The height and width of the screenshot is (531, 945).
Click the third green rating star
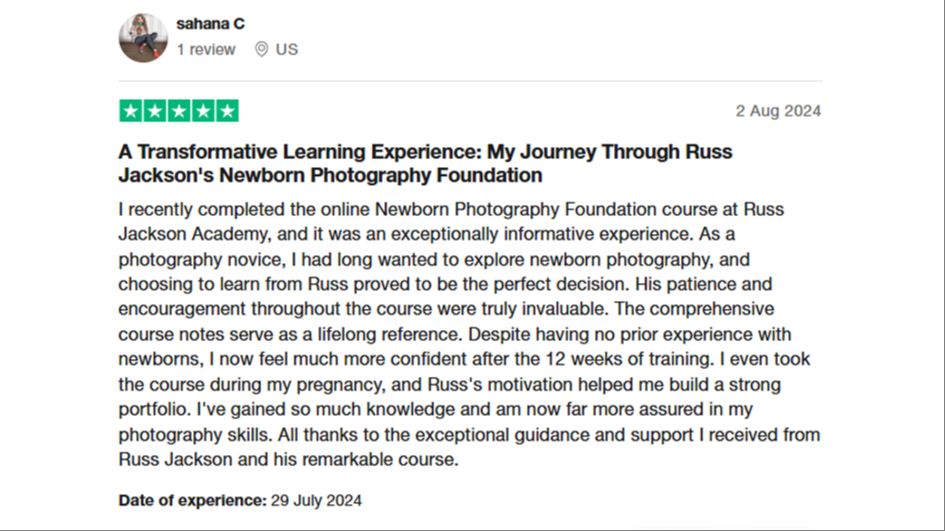(179, 111)
